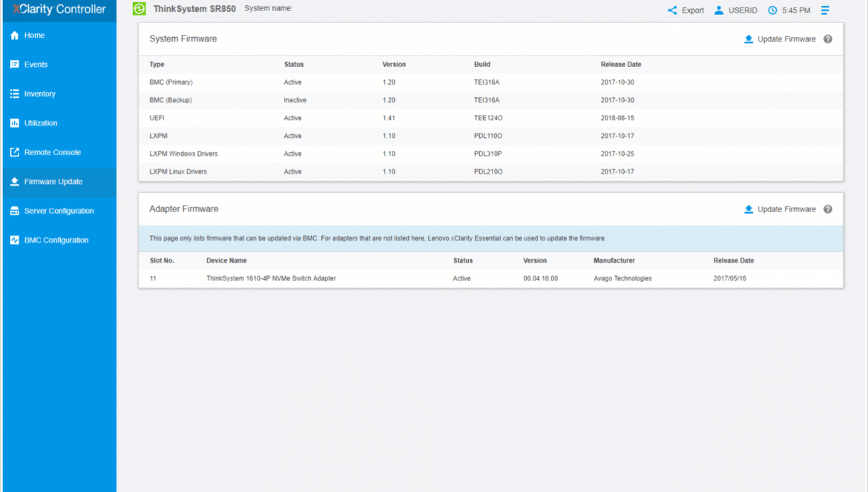Viewport: 868px width, 492px height.
Task: Click the date 2017-10-25
Action: (x=617, y=154)
